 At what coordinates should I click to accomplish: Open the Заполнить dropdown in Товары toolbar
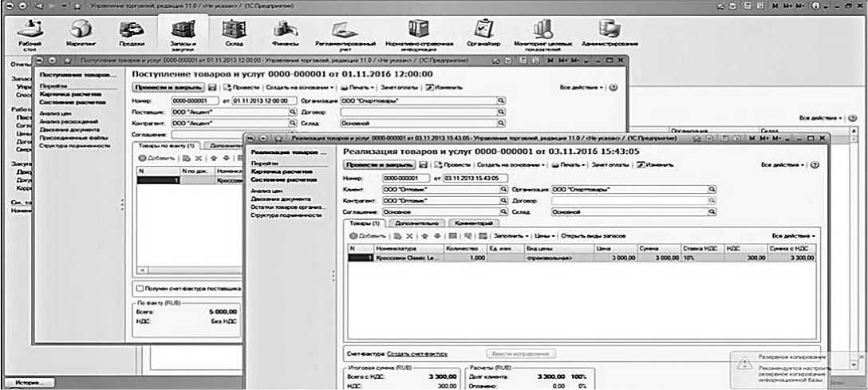pyautogui.click(x=511, y=235)
